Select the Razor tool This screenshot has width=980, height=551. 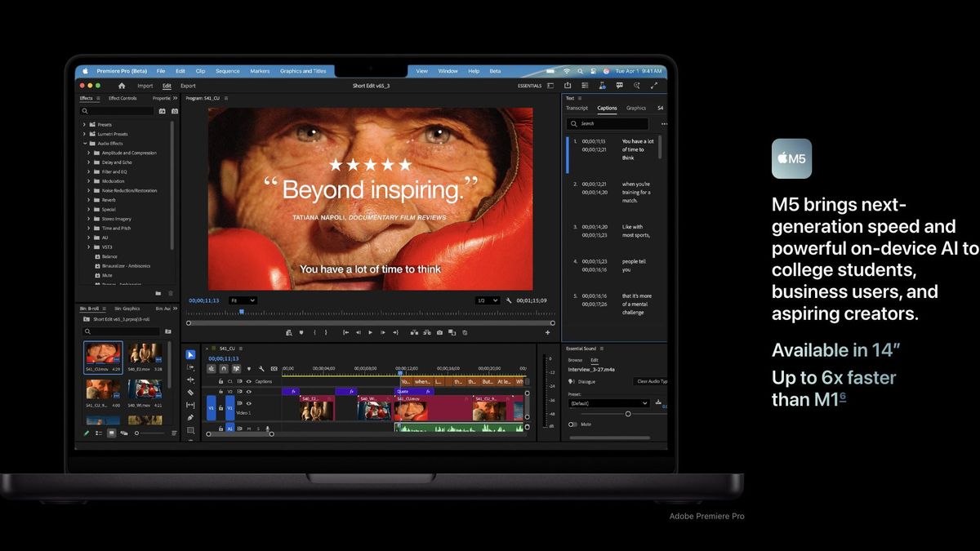coord(190,393)
